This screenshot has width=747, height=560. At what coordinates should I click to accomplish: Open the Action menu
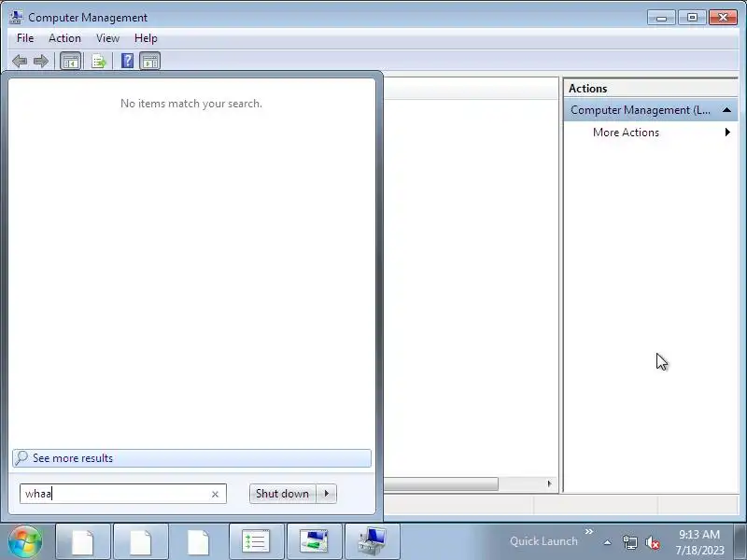64,38
